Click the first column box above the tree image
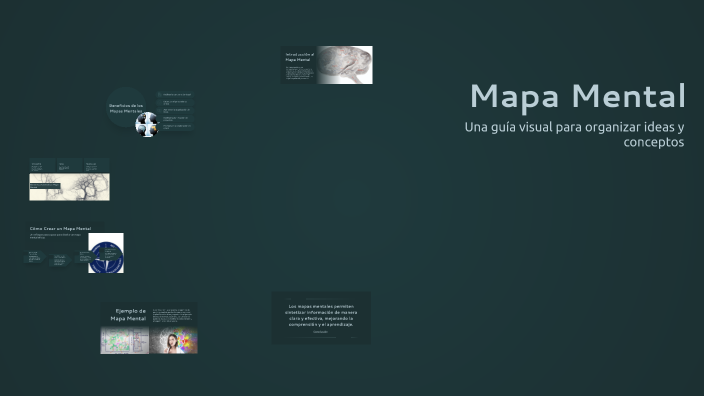The width and height of the screenshot is (704, 396). [42, 166]
